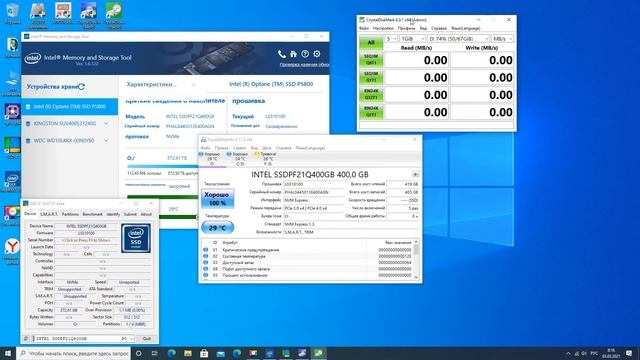This screenshot has height=360, width=640.
Task: Click attribute 03 status icon in CrystalDiskInfo list
Action: pyautogui.click(x=206, y=262)
